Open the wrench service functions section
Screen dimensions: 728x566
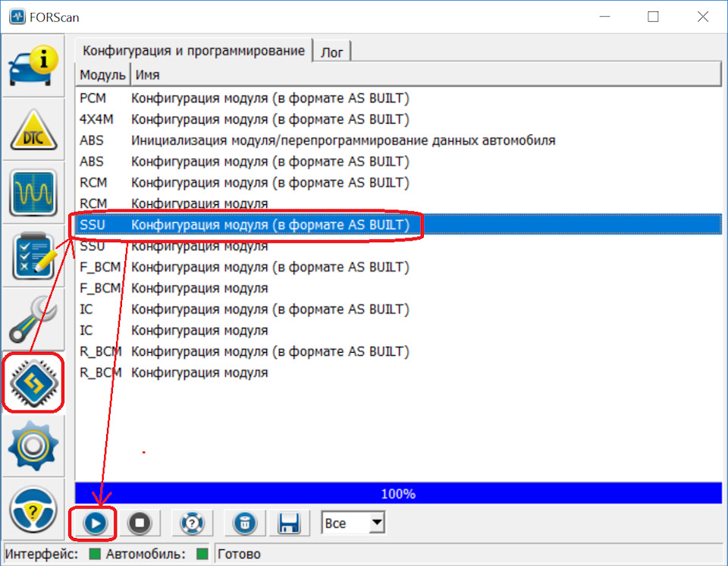[x=33, y=319]
